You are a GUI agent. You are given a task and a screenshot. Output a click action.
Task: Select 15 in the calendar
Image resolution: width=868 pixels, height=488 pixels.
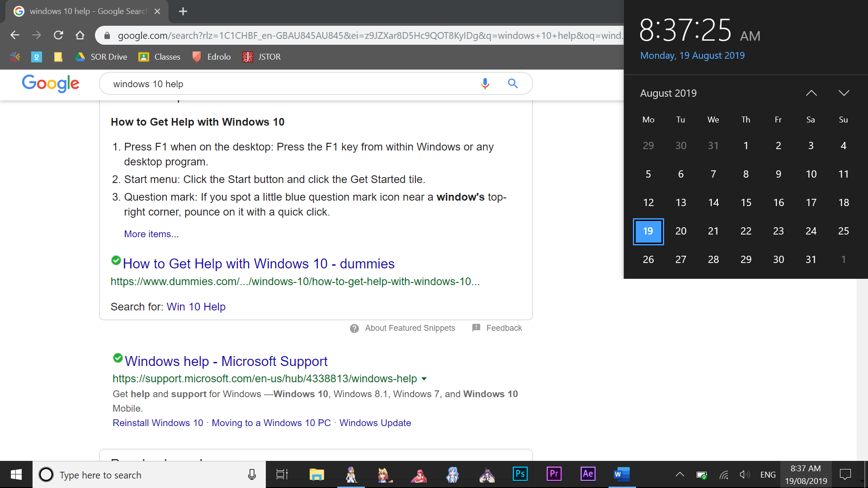pos(746,203)
